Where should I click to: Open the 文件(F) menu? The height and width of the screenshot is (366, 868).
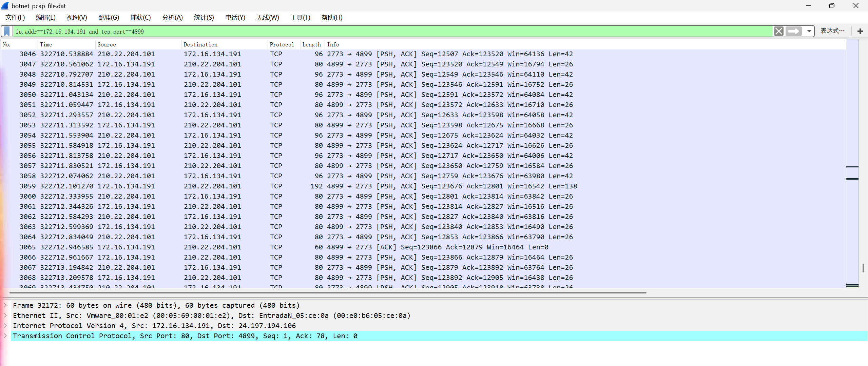coord(15,17)
